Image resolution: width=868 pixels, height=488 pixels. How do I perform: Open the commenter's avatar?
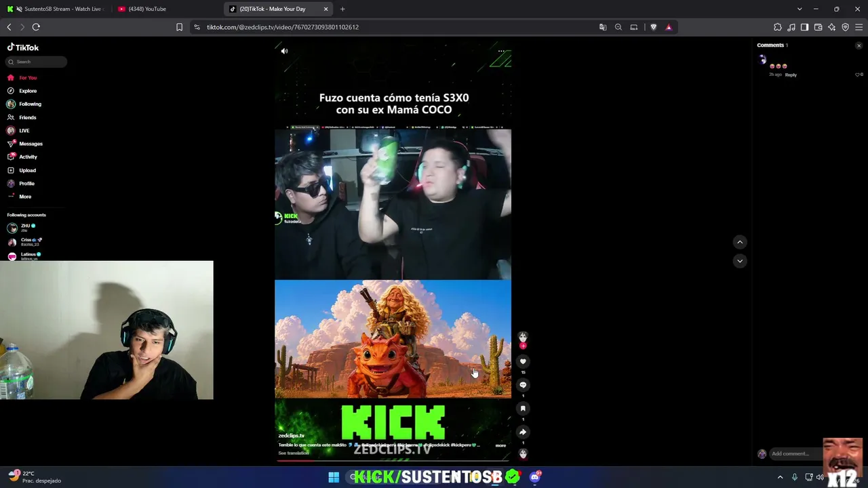click(x=763, y=60)
